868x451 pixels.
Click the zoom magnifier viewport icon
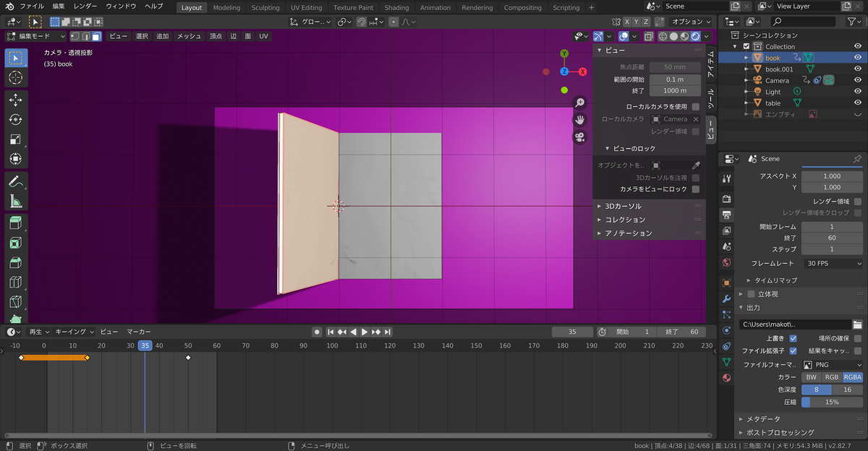tap(579, 103)
